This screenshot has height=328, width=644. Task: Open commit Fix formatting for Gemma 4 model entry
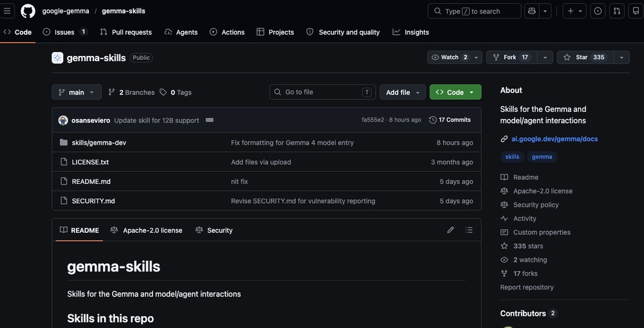coord(292,143)
